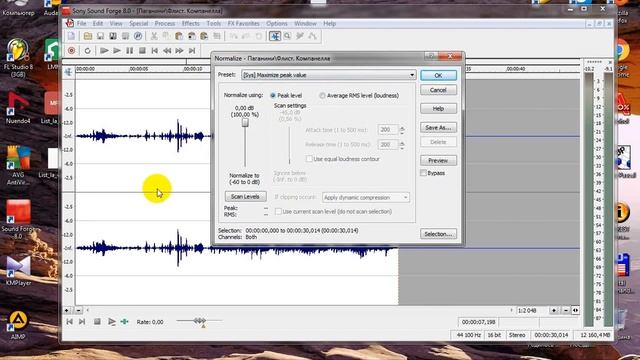Toggle Use current scan level checkbox
The image size is (640, 360).
278,211
